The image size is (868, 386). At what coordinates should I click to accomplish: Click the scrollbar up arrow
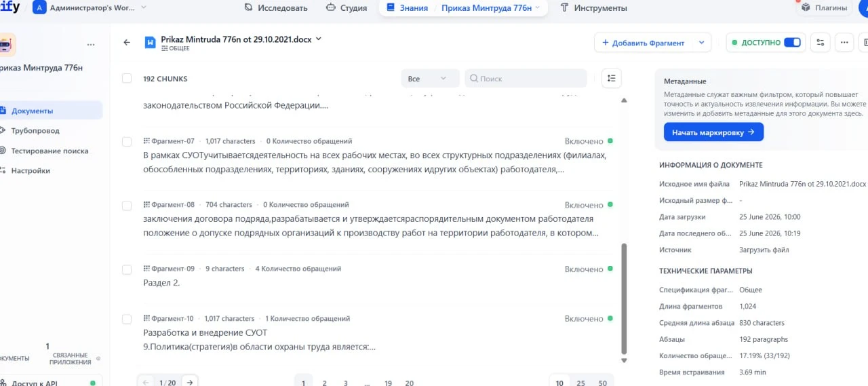click(x=624, y=100)
